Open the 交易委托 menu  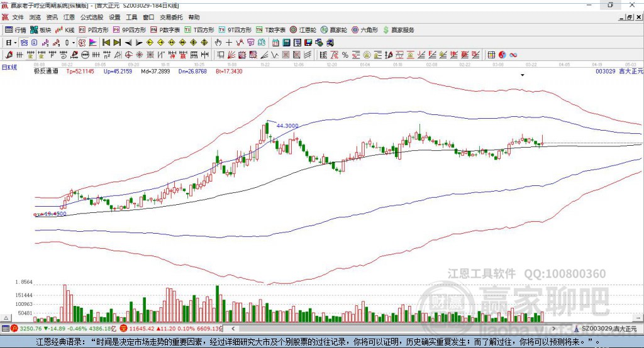click(171, 17)
